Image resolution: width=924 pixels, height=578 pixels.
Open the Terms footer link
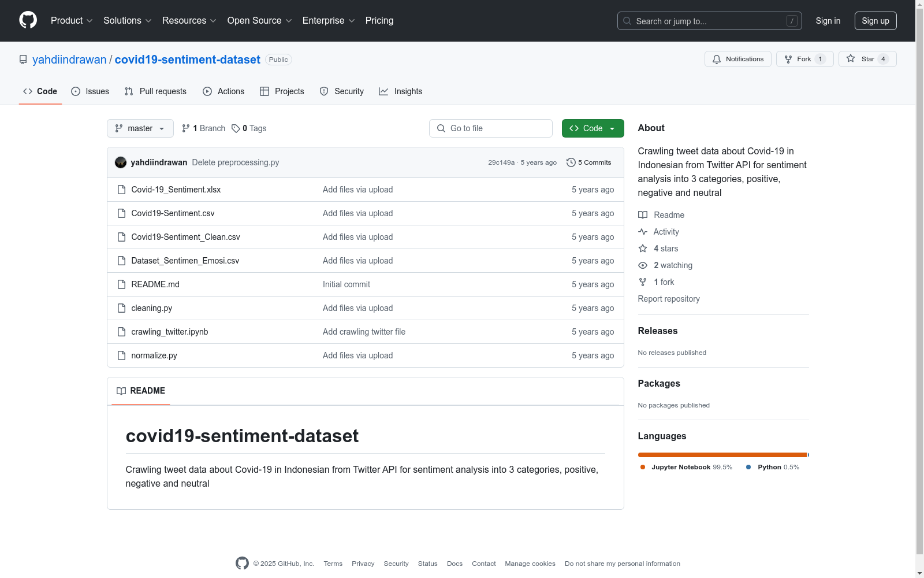pos(333,564)
